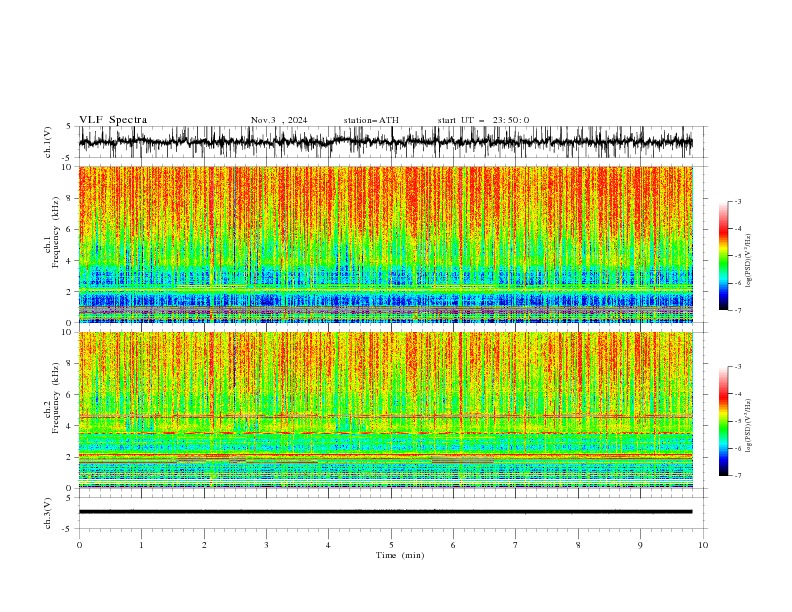Screen dimensions: 792x612
Task: Click the '-7' tick on ch.2 color bar
Action: [737, 475]
